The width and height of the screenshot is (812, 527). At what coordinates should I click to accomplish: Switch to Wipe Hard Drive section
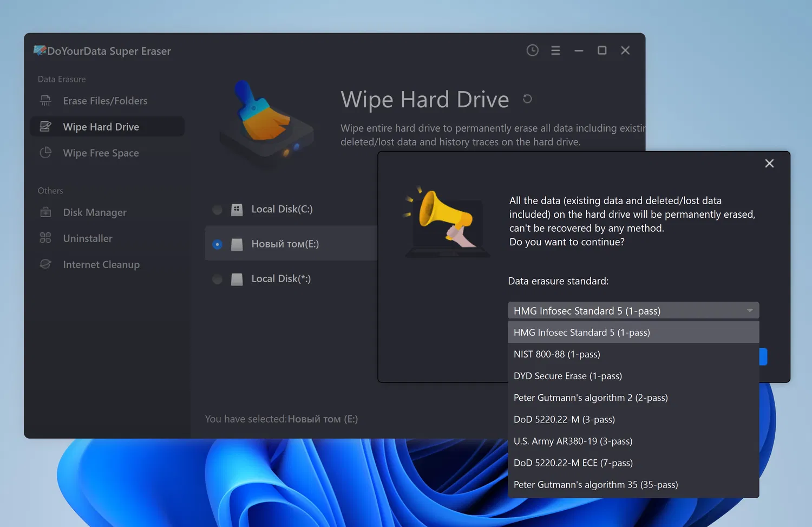(107, 127)
